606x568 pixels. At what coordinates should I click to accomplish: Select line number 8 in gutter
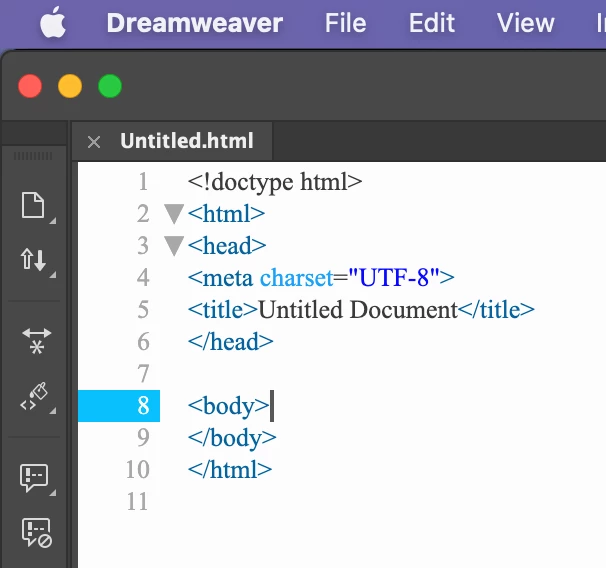(x=143, y=406)
